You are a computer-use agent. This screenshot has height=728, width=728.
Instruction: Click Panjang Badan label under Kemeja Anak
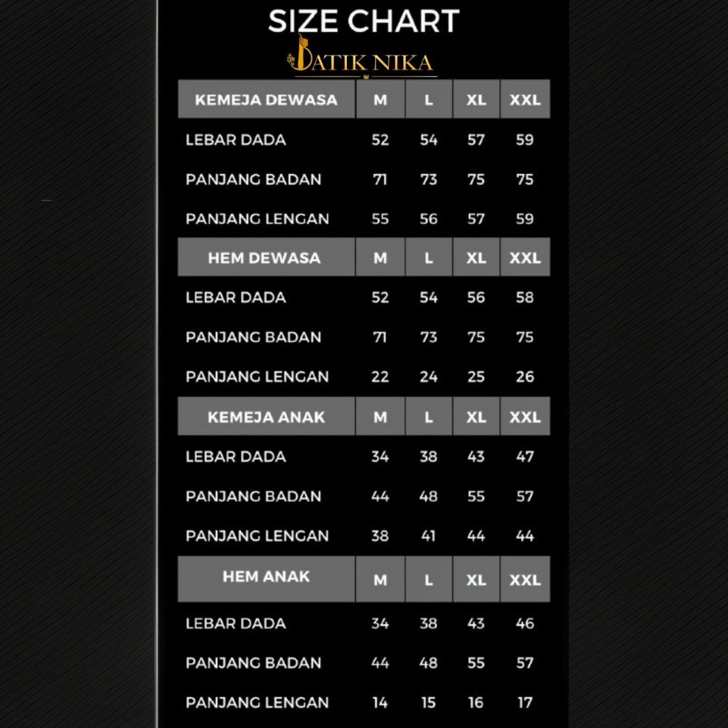click(253, 496)
